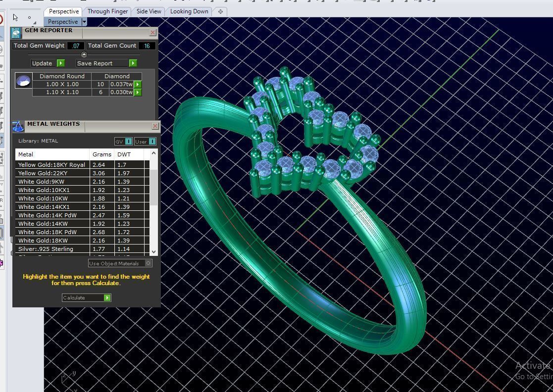Click green arrow for 1.00 X 1.00 gems
The image size is (553, 392).
(138, 84)
